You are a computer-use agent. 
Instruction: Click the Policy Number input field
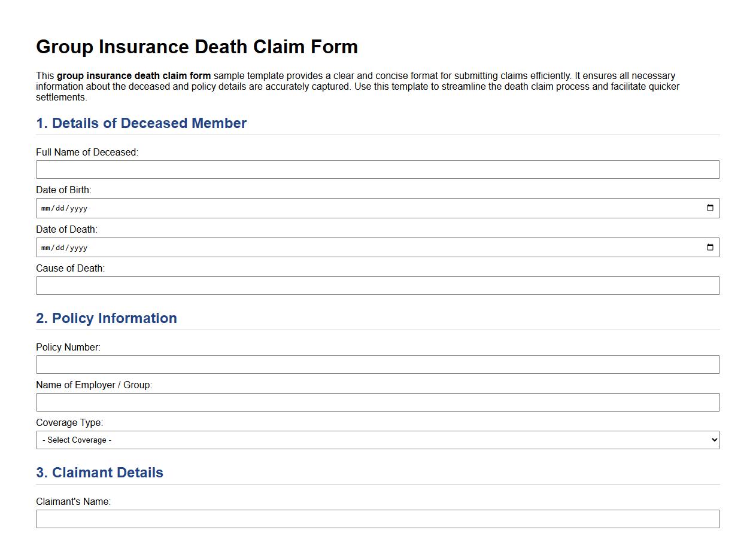(x=377, y=364)
